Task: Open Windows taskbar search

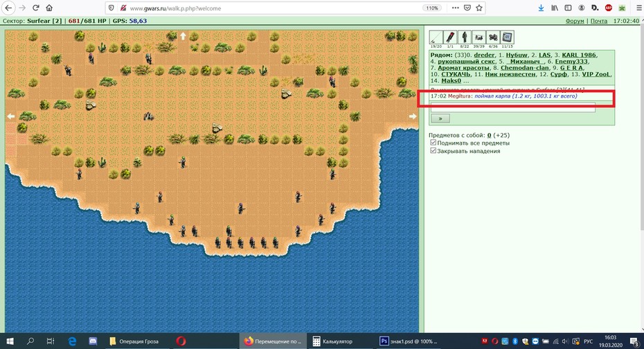Action: point(30,341)
